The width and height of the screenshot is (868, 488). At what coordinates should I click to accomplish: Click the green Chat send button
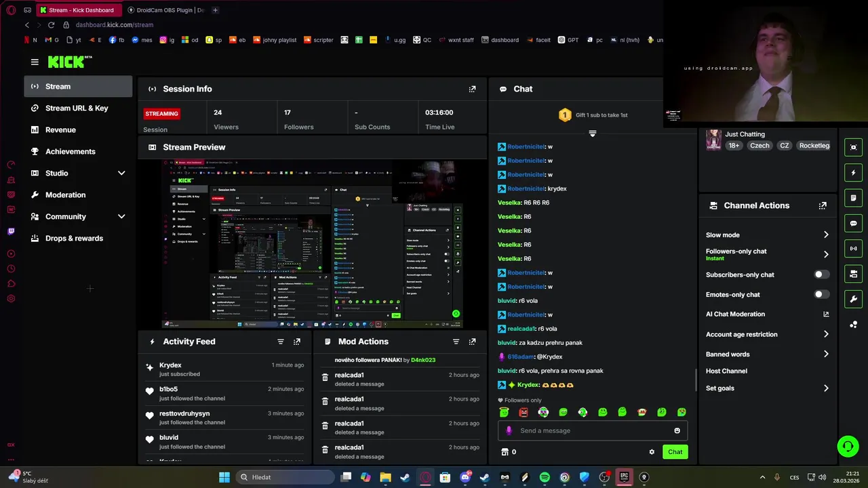point(675,452)
